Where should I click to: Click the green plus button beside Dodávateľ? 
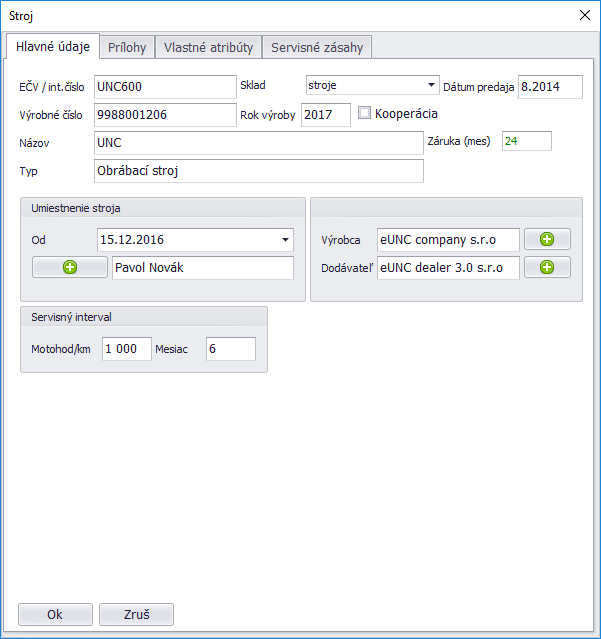coord(547,267)
